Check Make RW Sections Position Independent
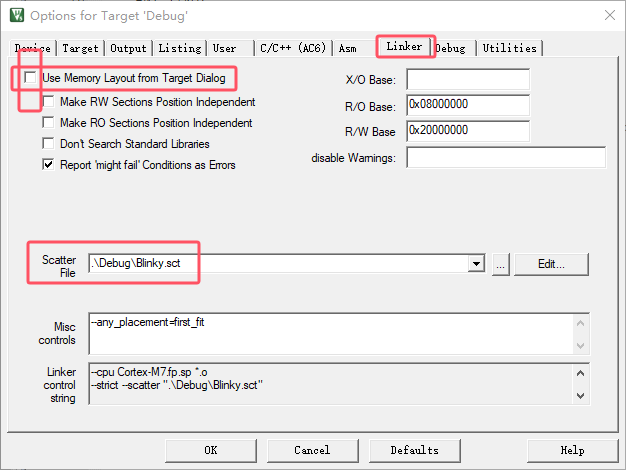Viewport: 626px width, 470px height. point(49,102)
